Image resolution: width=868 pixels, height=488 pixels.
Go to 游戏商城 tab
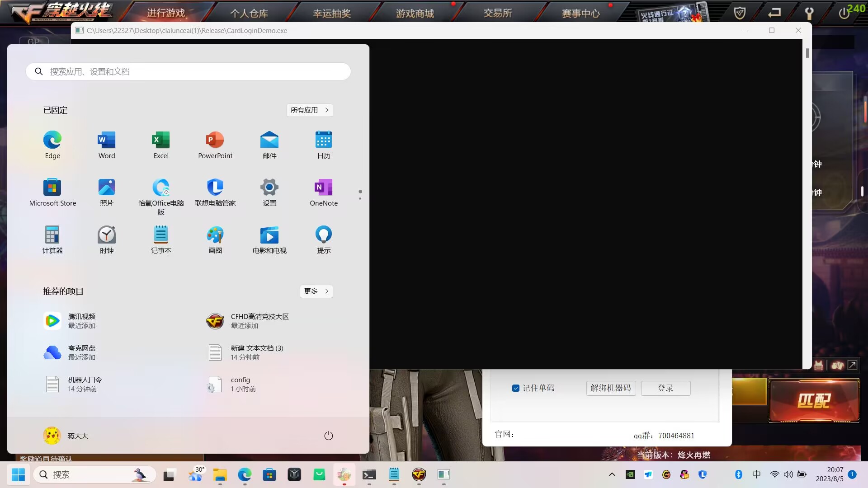point(415,13)
